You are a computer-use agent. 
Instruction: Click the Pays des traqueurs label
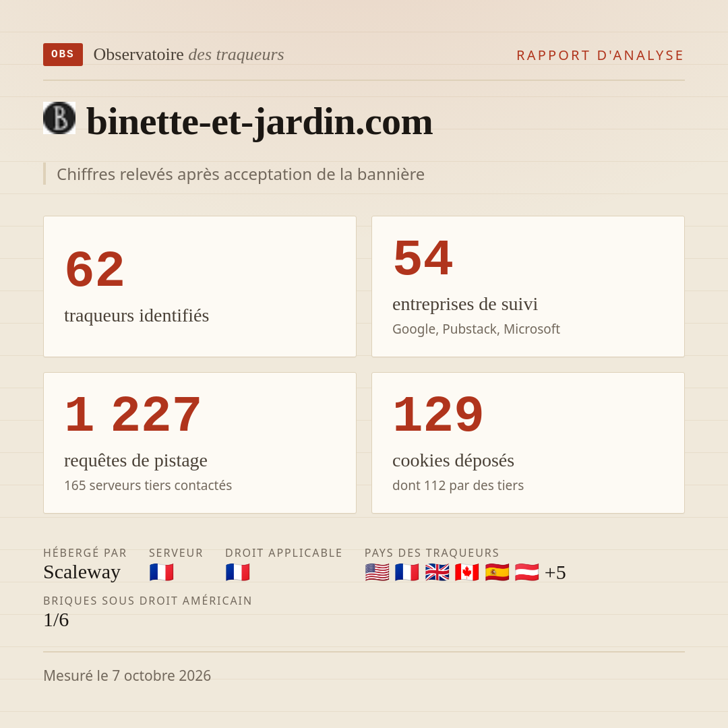click(x=432, y=553)
